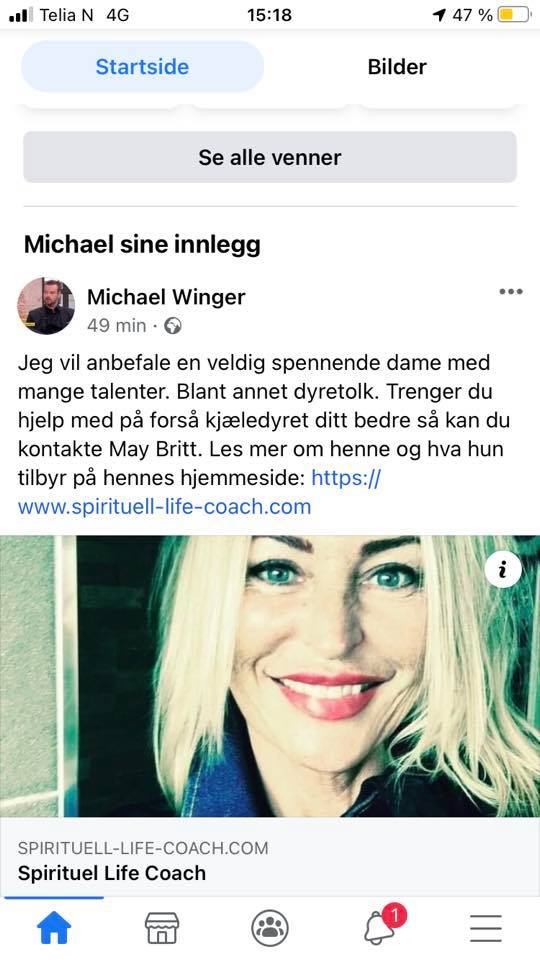540x960 pixels.
Task: Open the three-dot post options menu
Action: pyautogui.click(x=511, y=291)
